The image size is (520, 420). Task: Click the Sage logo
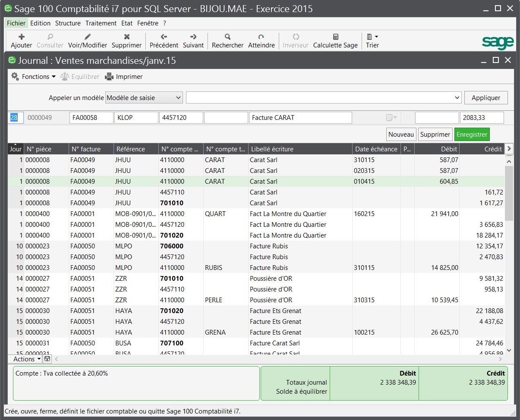(x=498, y=42)
